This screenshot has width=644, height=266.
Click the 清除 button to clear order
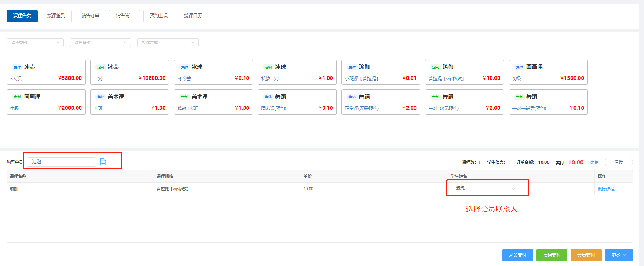(618, 162)
